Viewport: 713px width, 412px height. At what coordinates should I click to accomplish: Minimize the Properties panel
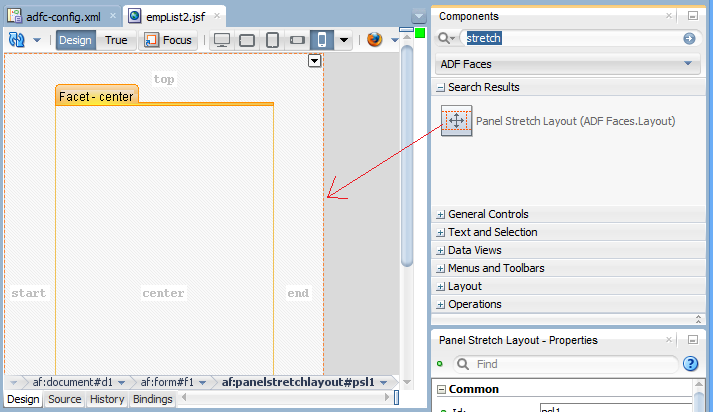(693, 340)
